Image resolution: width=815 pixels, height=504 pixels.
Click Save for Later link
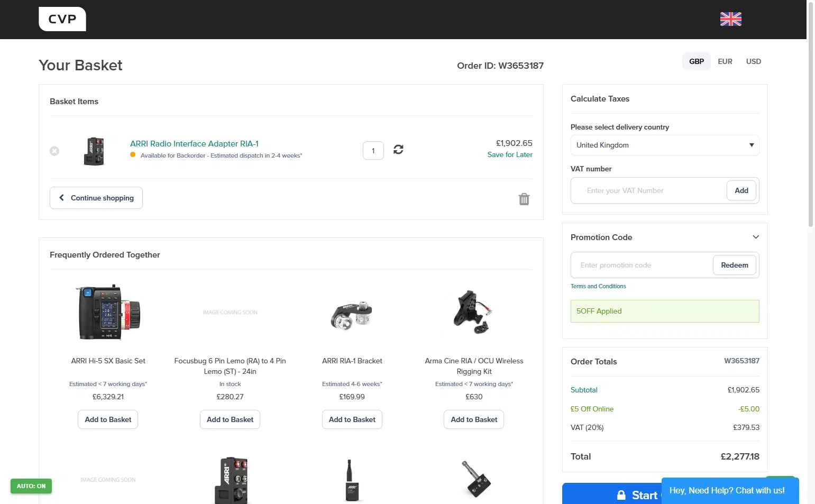tap(510, 154)
